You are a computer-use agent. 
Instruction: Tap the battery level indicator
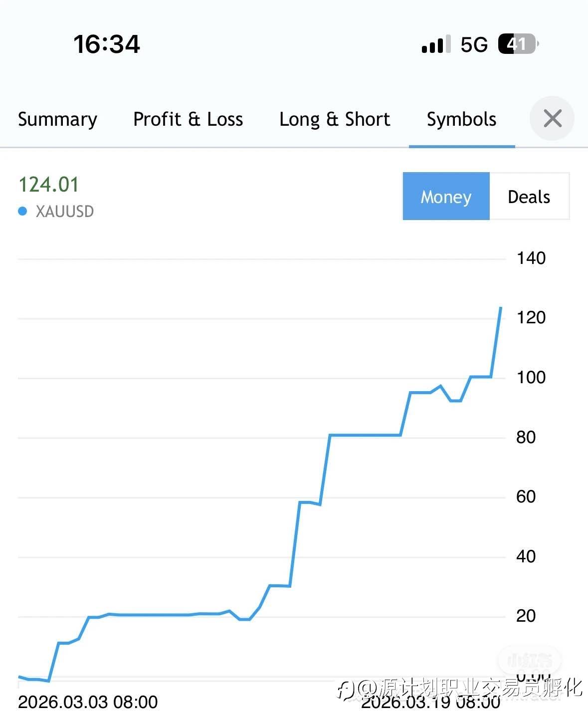[x=518, y=44]
